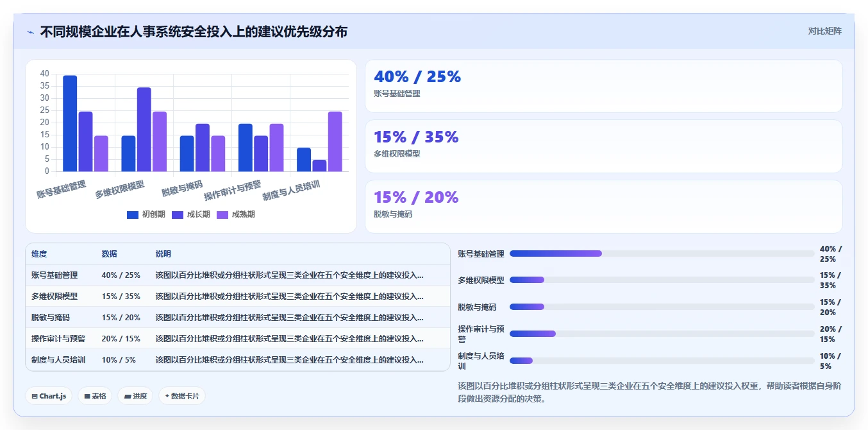The width and height of the screenshot is (868, 430).
Task: Open the 40% / 25% 账号基础管理 data card
Action: tap(603, 86)
